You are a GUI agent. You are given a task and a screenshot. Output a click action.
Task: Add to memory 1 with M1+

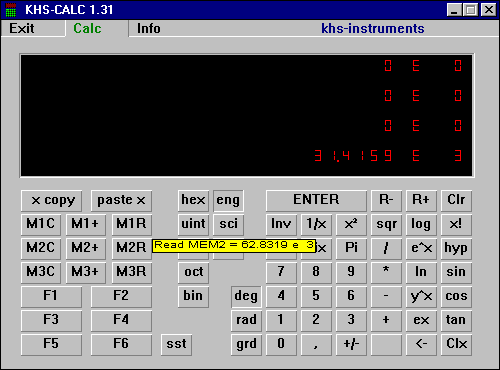pos(86,224)
